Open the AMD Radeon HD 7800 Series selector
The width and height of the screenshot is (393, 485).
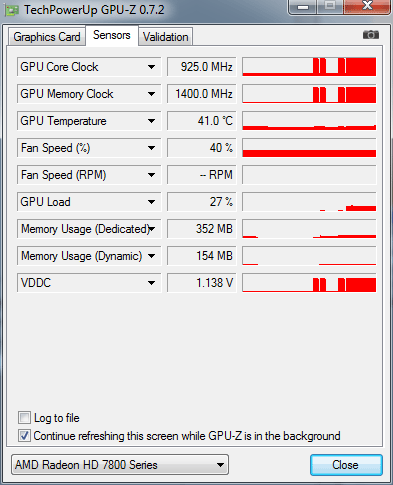click(x=120, y=465)
